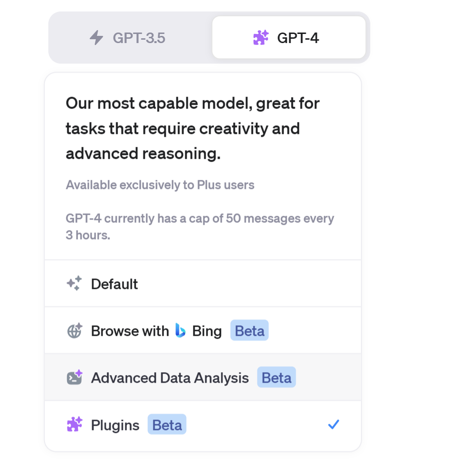Image resolution: width=476 pixels, height=465 pixels.
Task: Click the 'Our most capable model' heading
Action: [192, 128]
